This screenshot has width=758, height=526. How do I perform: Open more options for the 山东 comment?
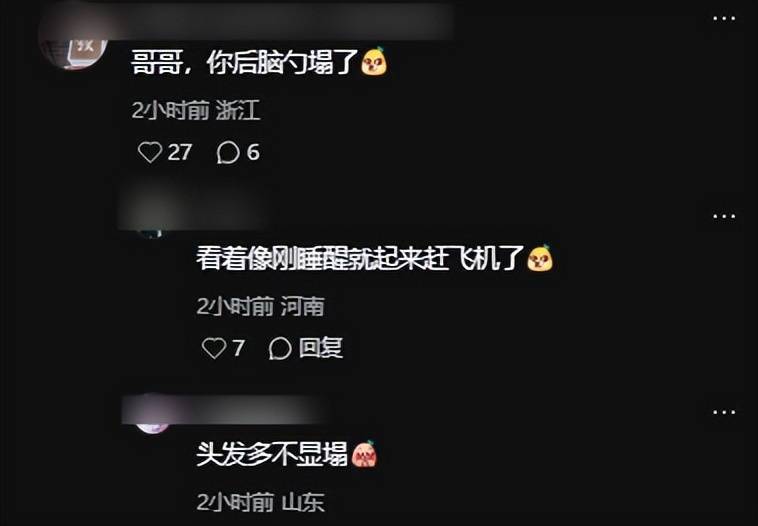tap(724, 412)
